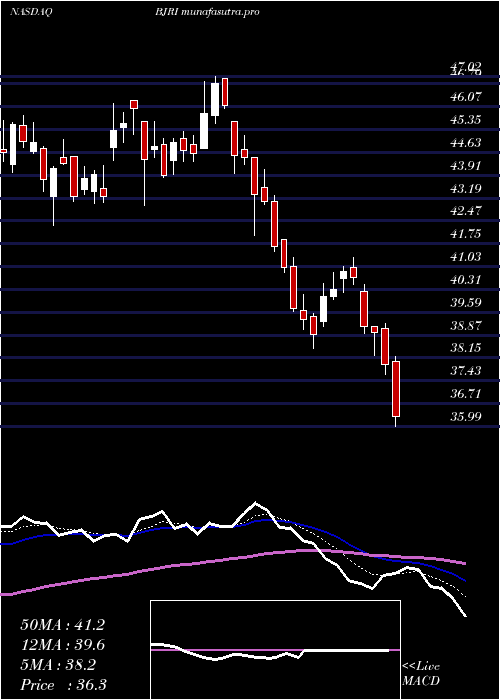Screen dimensions: 500x700
Task: Click the 38.87 price axis label
Action: 467,325
